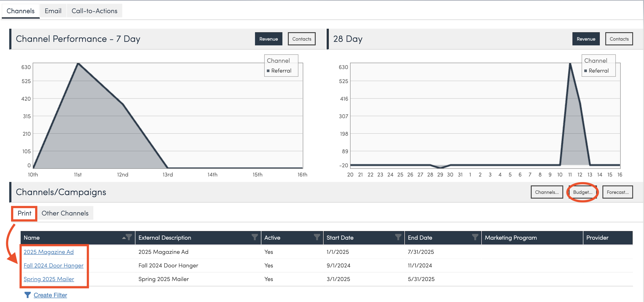Open the 2025 Magazine Ad campaign link

(49, 252)
